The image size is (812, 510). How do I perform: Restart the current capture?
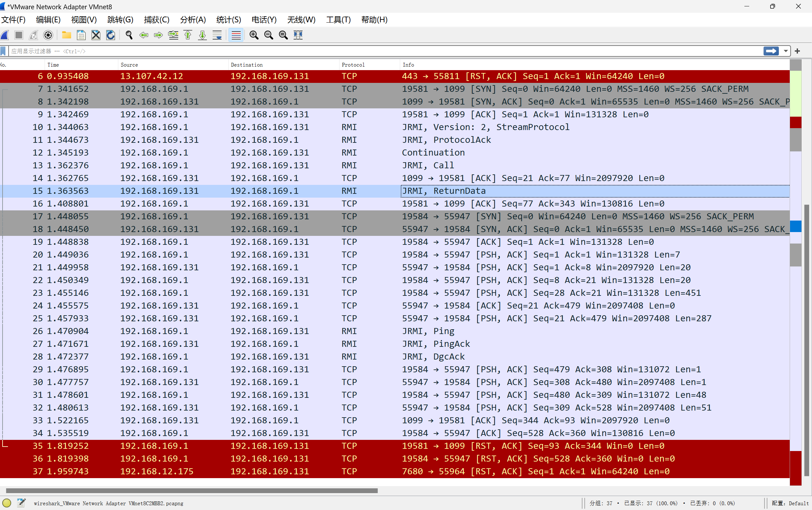coord(33,35)
